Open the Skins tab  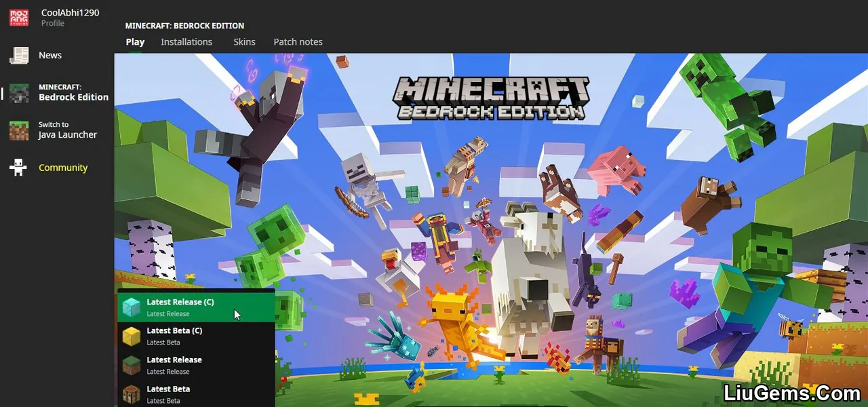click(x=244, y=42)
